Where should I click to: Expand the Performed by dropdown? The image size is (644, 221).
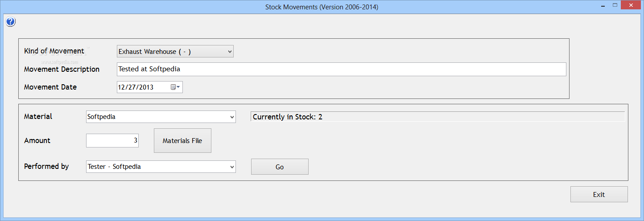pos(161,167)
